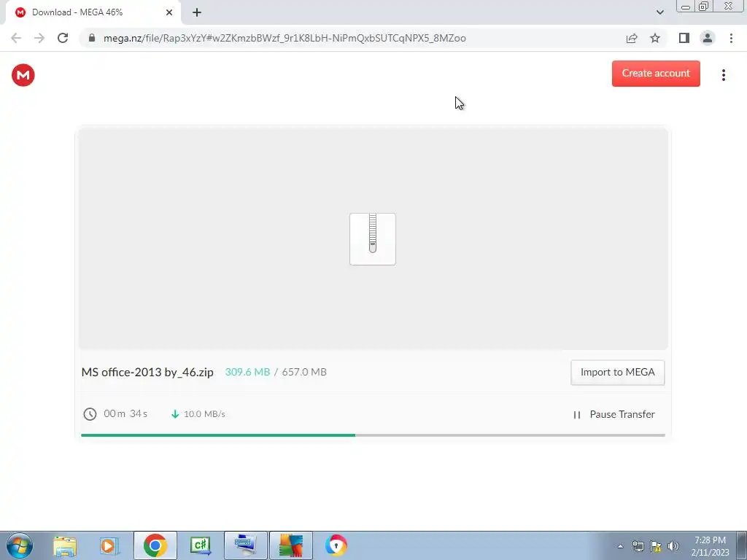Minimize the Chrome window
Screen dimensions: 747x560
pyautogui.click(x=686, y=7)
